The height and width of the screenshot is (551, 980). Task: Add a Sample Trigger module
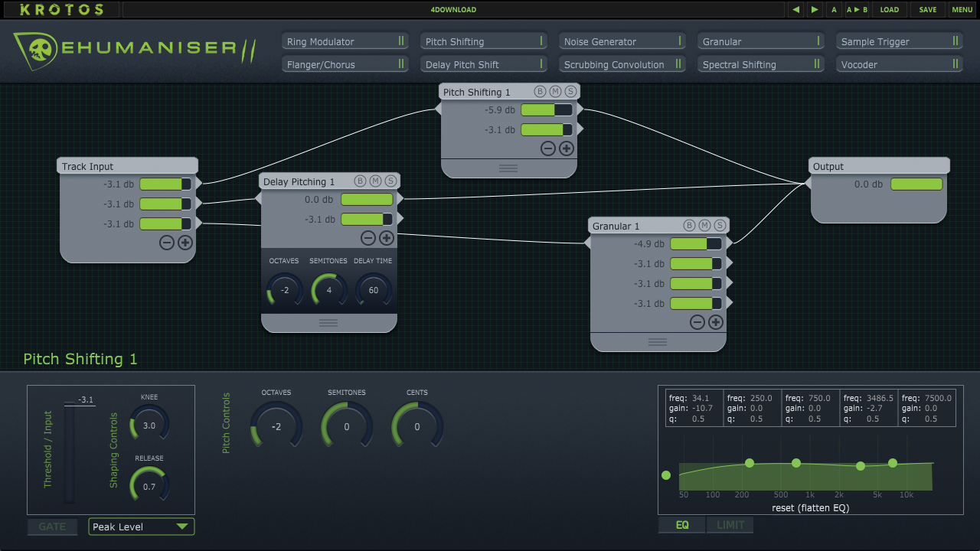click(x=900, y=41)
